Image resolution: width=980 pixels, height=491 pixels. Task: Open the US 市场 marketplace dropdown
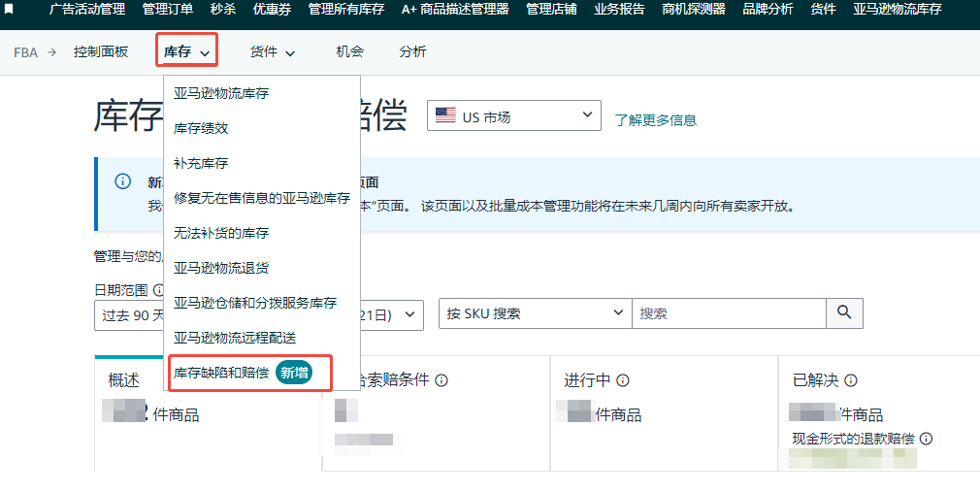coord(513,117)
